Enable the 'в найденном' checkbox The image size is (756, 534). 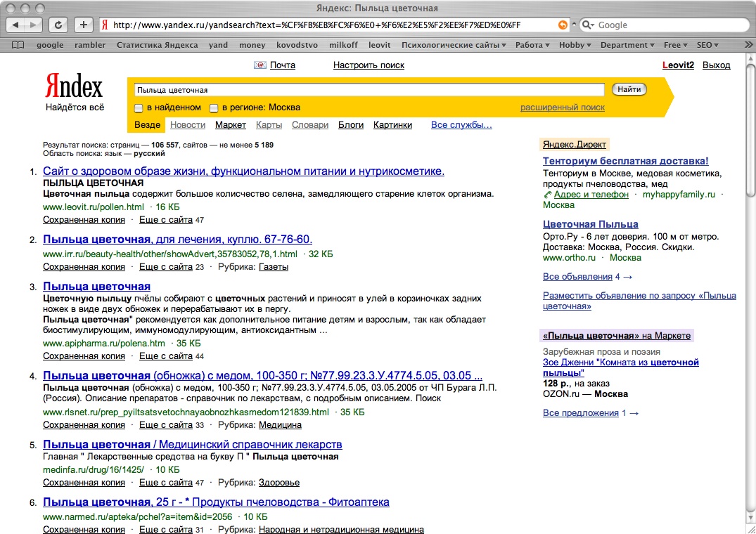pos(139,108)
